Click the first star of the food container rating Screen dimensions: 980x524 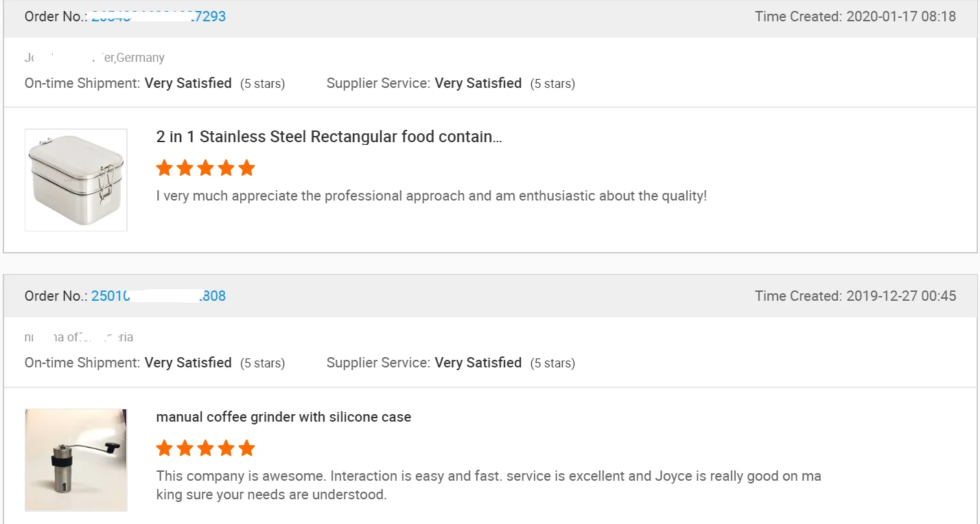point(164,168)
